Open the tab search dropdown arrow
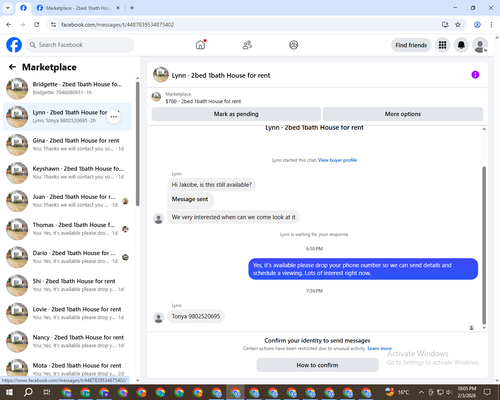 [8, 8]
